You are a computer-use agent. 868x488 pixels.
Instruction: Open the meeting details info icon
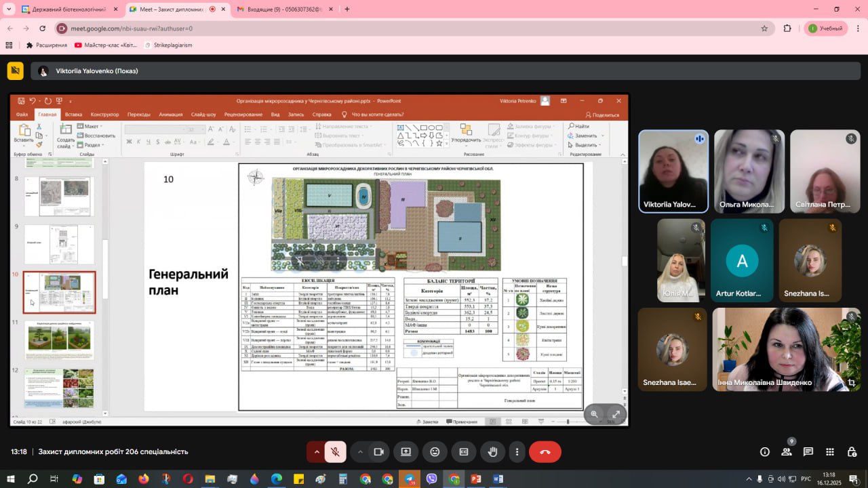[x=765, y=451]
